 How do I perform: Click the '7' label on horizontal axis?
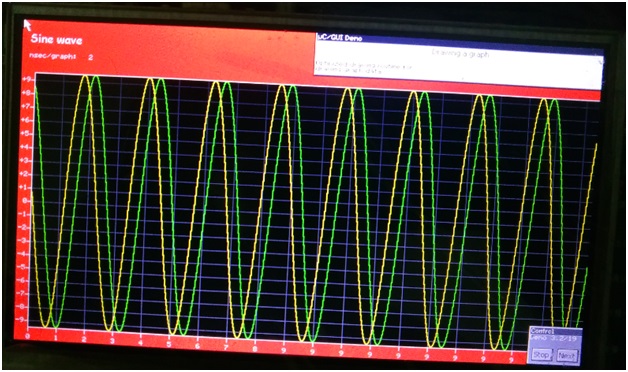[x=226, y=347]
